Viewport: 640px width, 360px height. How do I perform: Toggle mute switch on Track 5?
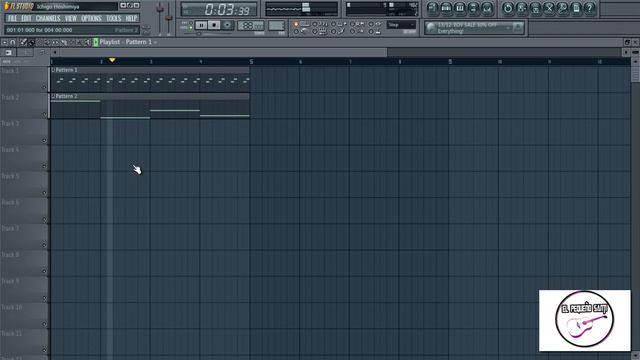44,193
